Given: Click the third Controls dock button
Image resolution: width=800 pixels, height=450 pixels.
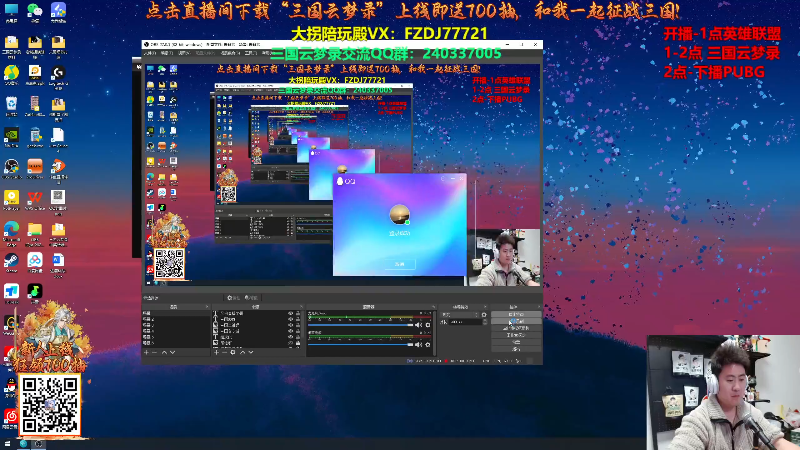Looking at the screenshot, I should point(516,328).
